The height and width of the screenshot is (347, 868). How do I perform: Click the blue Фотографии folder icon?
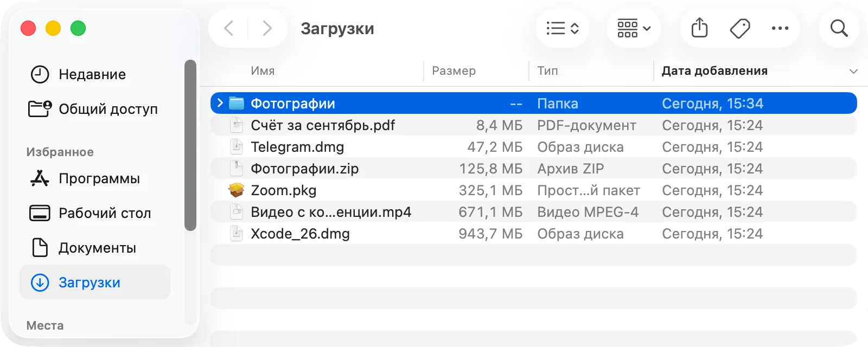click(x=237, y=103)
